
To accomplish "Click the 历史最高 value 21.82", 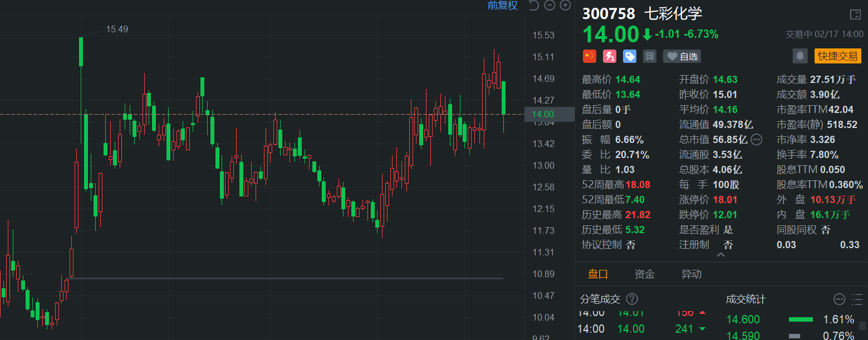I will [638, 214].
